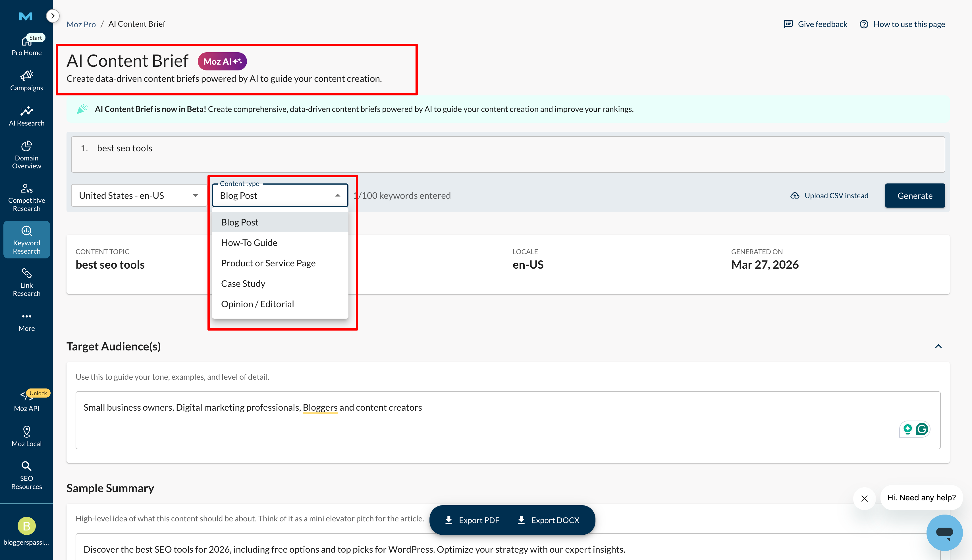Pick Opinion / Editorial option
Image resolution: width=972 pixels, height=560 pixels.
257,304
